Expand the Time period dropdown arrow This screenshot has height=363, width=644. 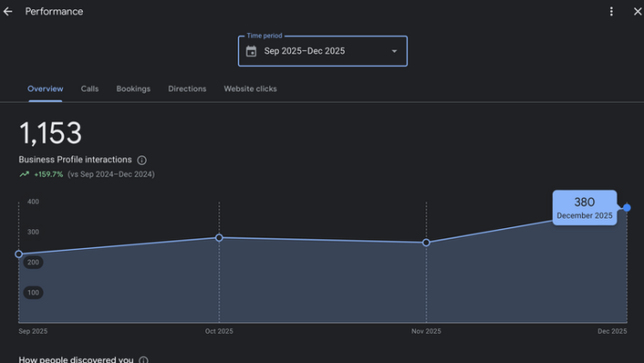click(394, 51)
